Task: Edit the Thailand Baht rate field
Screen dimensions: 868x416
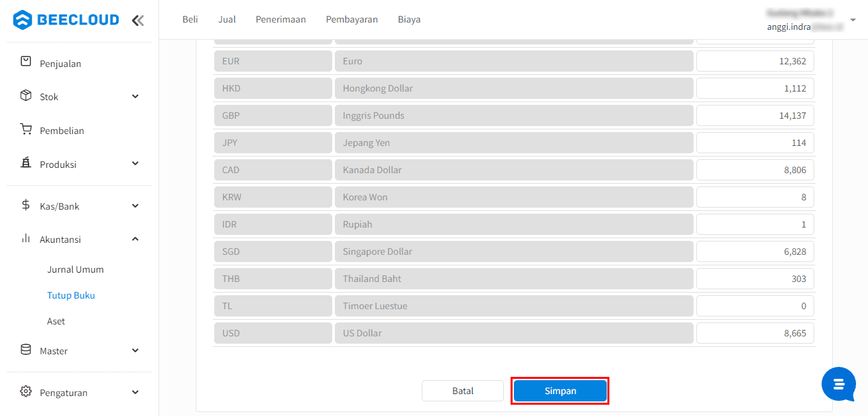Action: tap(755, 279)
